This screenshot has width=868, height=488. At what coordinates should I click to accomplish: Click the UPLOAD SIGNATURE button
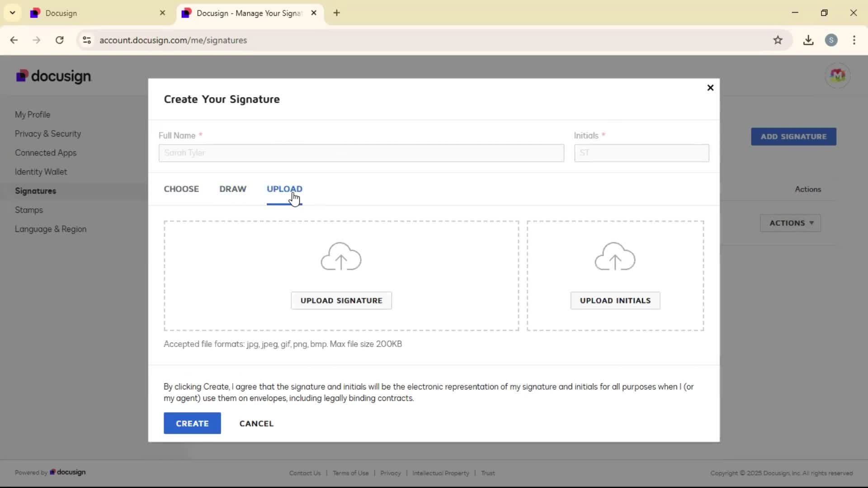pos(341,300)
